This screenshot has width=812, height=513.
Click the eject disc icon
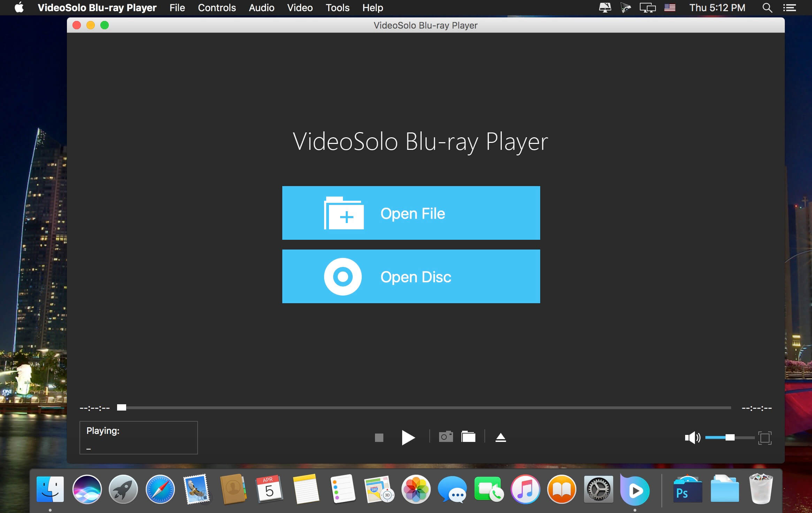click(500, 437)
